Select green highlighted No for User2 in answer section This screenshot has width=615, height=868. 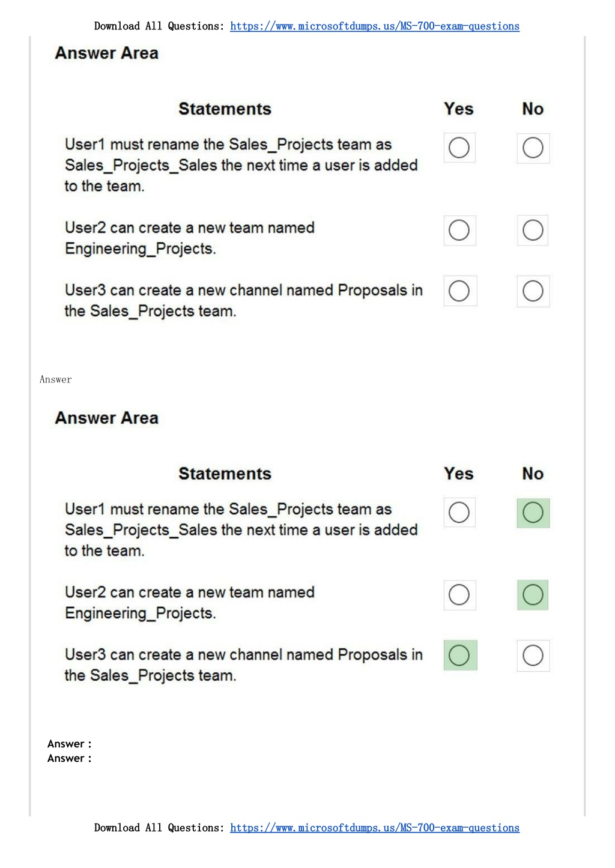pos(533,595)
